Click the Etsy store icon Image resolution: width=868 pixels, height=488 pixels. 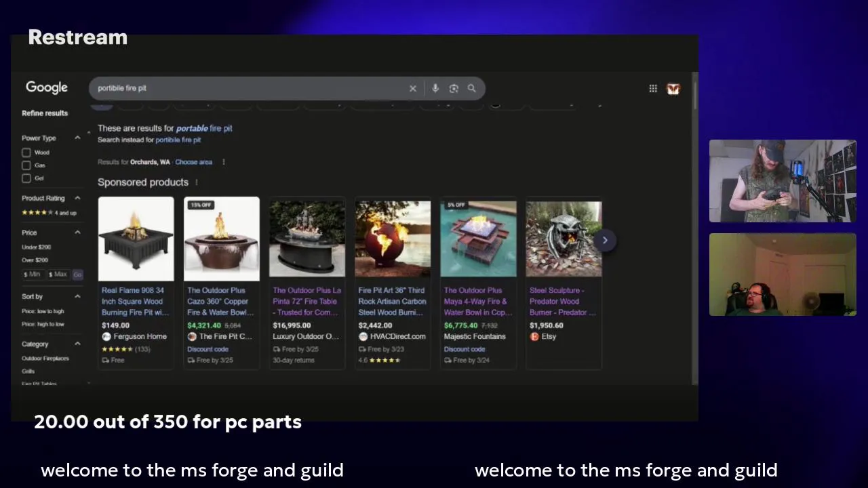[x=534, y=337]
